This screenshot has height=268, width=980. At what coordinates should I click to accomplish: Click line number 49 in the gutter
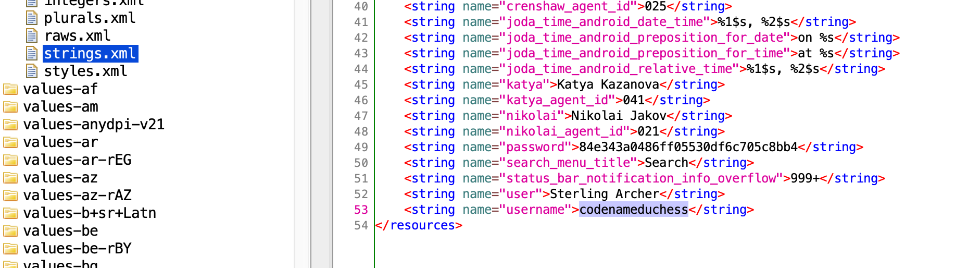(361, 148)
